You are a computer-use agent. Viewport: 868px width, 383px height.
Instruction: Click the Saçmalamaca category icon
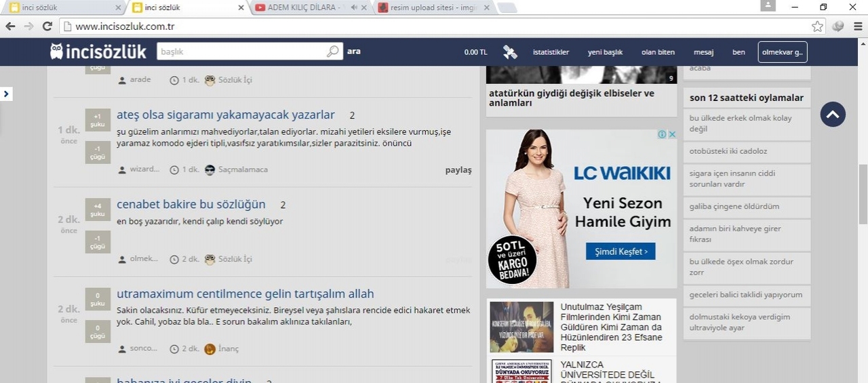click(210, 169)
